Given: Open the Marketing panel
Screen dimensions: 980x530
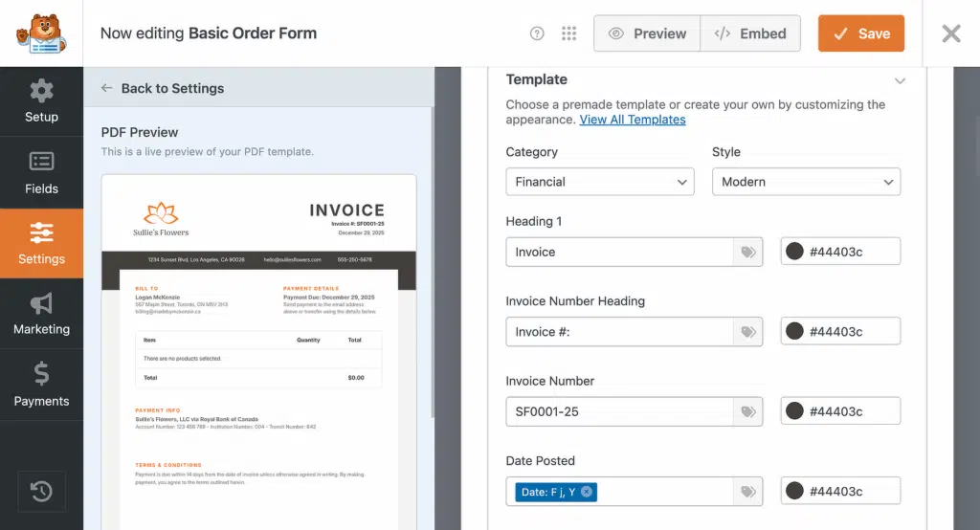Looking at the screenshot, I should (x=41, y=314).
